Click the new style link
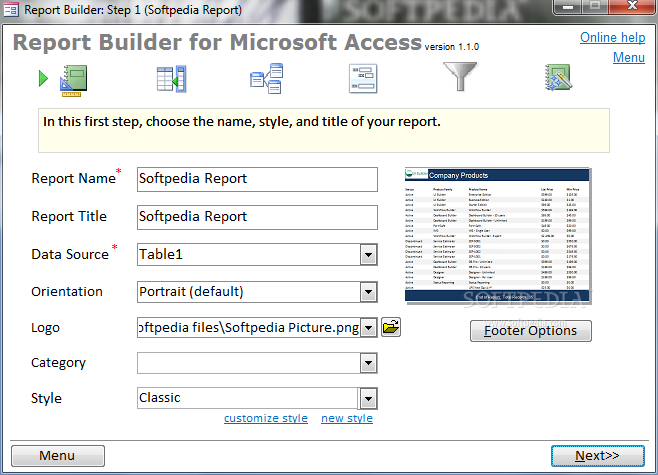Viewport: 658px width, 475px height. (x=347, y=418)
